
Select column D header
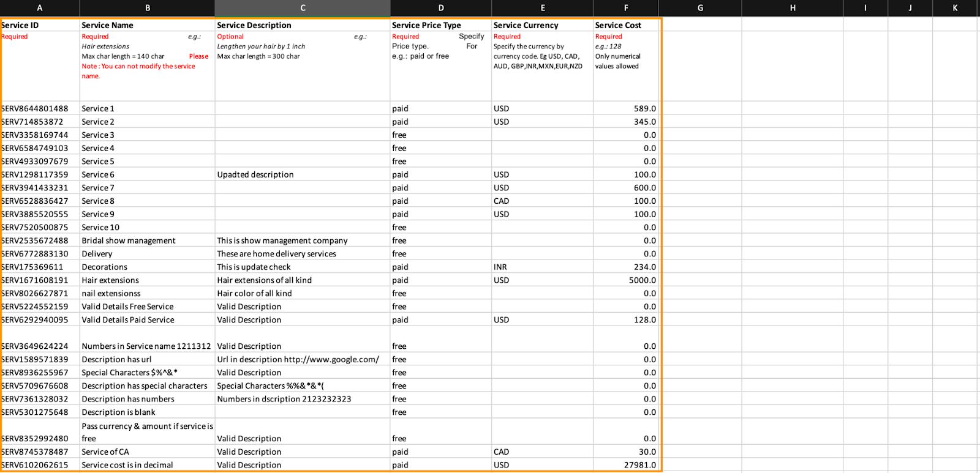441,8
